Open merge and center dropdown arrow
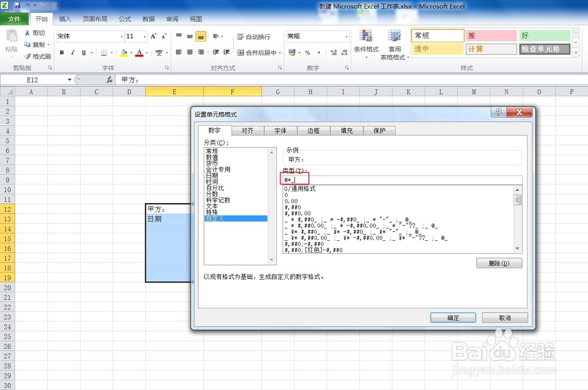 pyautogui.click(x=280, y=53)
